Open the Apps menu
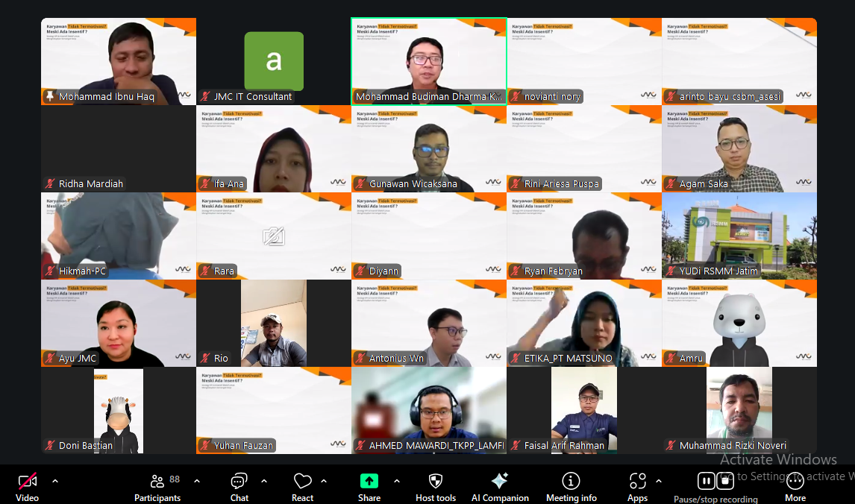Screen dimensions: 855x504 [x=637, y=482]
